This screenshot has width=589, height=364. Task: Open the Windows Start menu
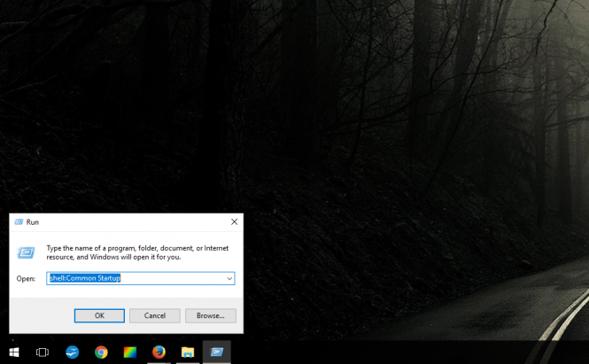[13, 352]
